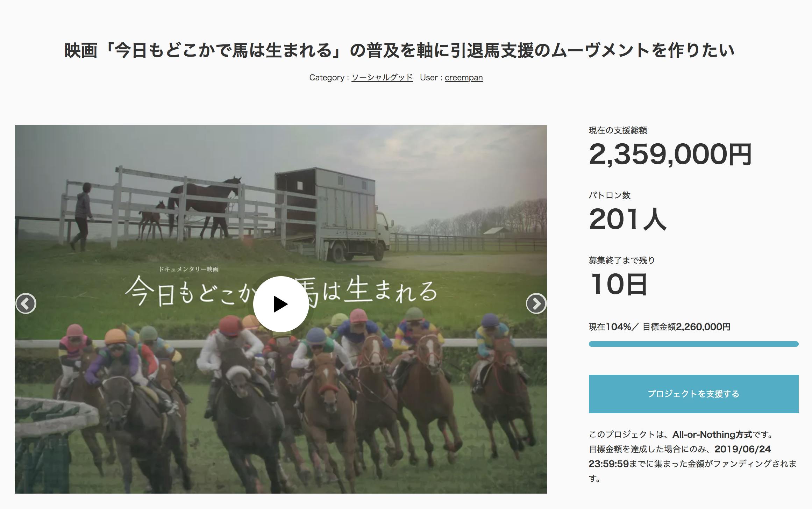Click the パトロン数 label
The height and width of the screenshot is (509, 812).
point(610,195)
